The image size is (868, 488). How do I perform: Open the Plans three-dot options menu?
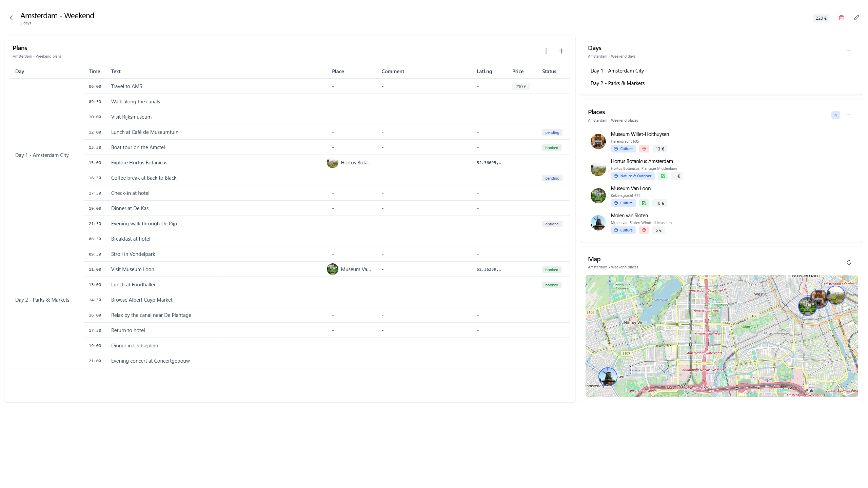tap(546, 51)
